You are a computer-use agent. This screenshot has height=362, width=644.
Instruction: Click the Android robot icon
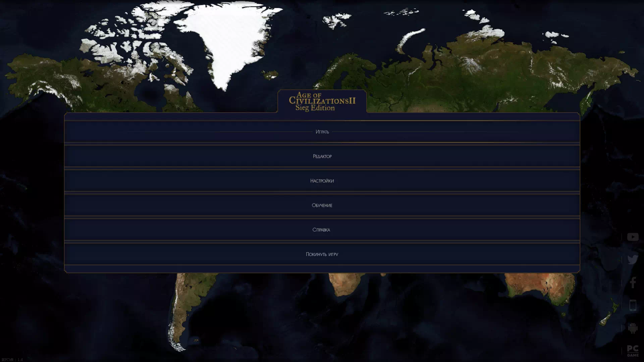pos(633,328)
